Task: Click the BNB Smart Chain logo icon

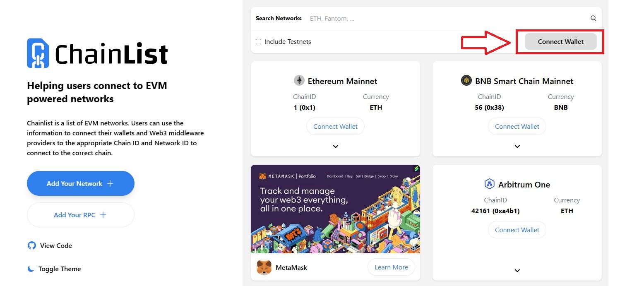Action: click(466, 80)
